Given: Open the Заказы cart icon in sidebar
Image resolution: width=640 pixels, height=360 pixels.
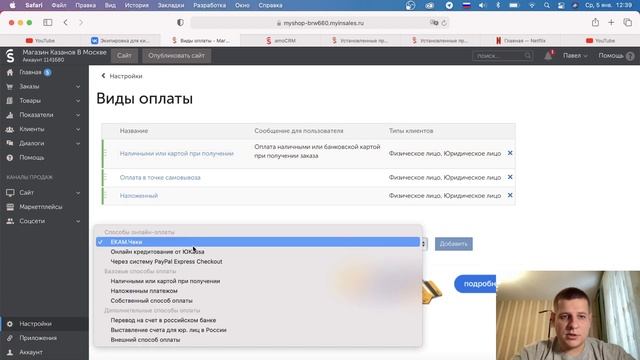Looking at the screenshot, I should (x=10, y=87).
